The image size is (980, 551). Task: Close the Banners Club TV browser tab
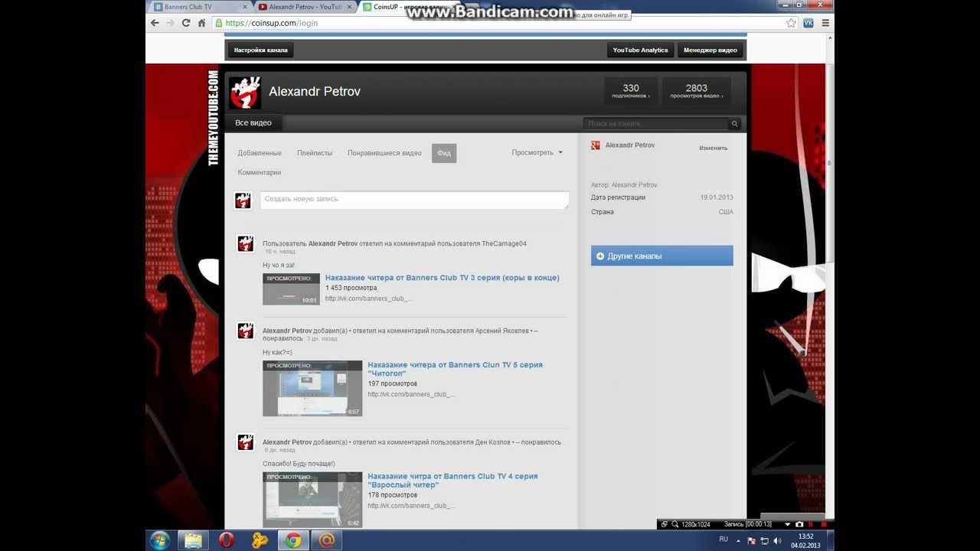(x=247, y=7)
